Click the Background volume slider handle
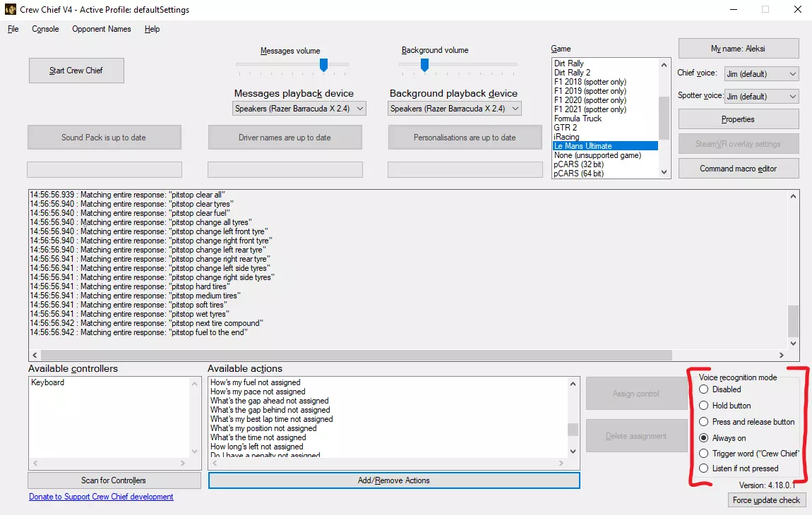The height and width of the screenshot is (515, 812). pos(424,65)
